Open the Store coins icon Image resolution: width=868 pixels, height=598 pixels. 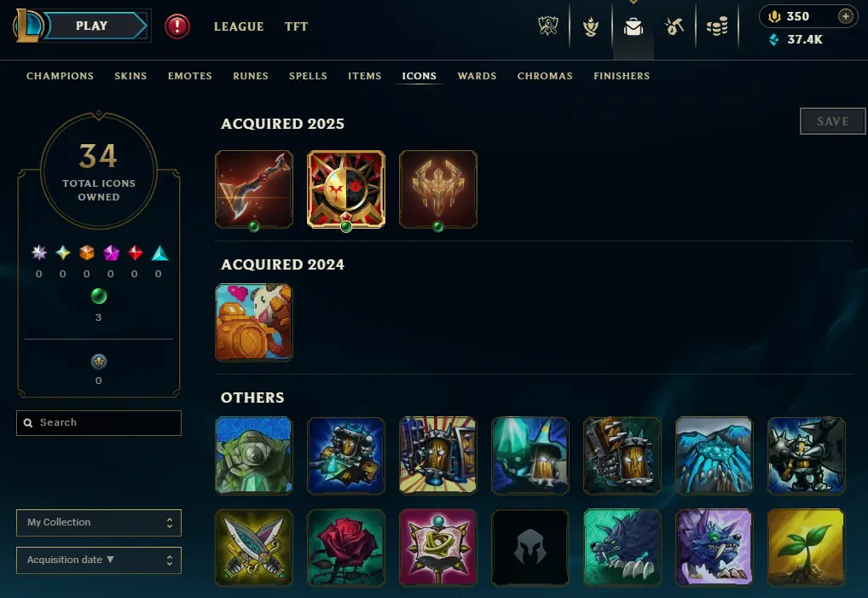[x=717, y=26]
